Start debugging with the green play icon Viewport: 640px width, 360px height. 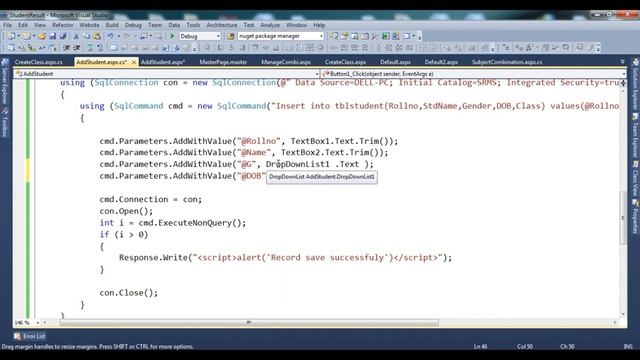click(172, 36)
